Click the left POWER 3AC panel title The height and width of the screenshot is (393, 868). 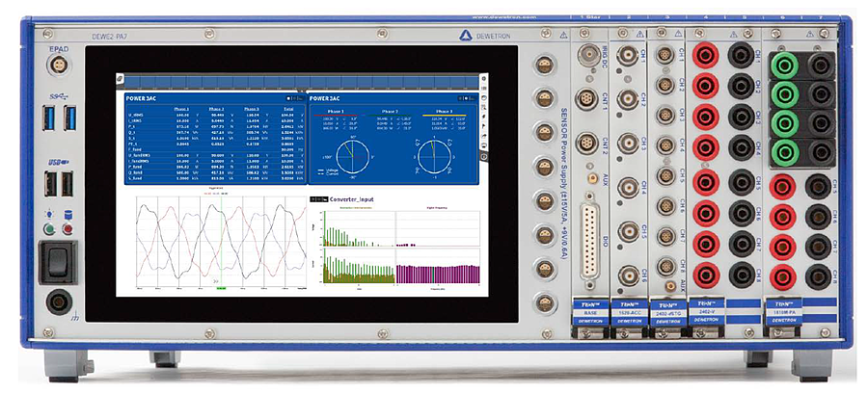tap(145, 98)
